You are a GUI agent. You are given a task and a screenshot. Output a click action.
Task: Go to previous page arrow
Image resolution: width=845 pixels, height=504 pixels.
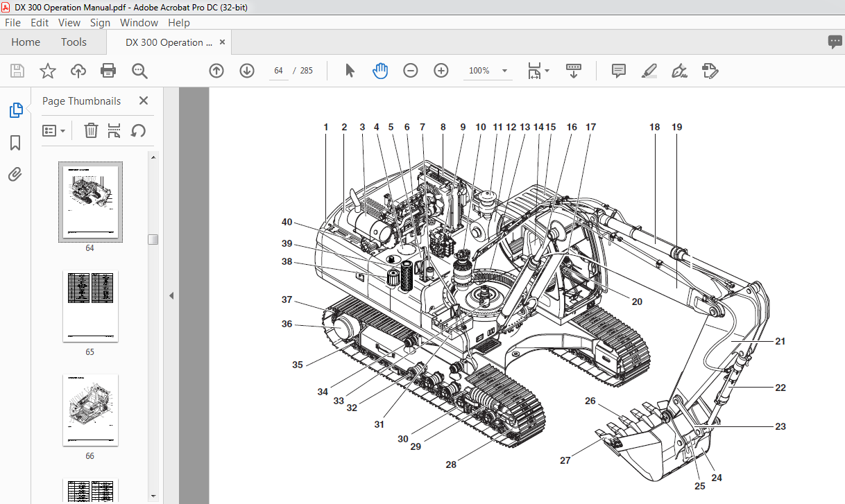pyautogui.click(x=216, y=71)
